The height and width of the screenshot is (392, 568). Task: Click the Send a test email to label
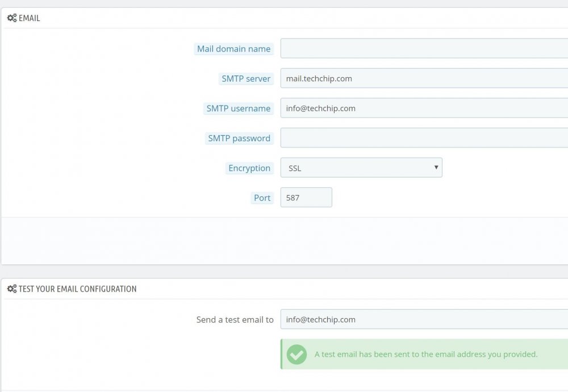(x=235, y=319)
